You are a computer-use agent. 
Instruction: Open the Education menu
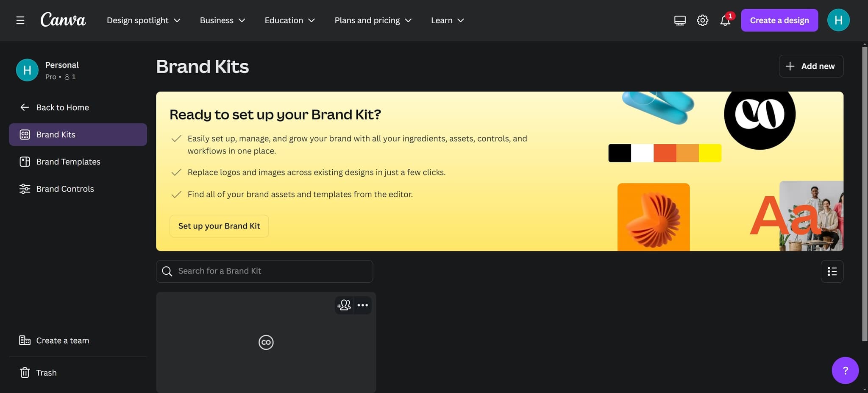coord(289,20)
